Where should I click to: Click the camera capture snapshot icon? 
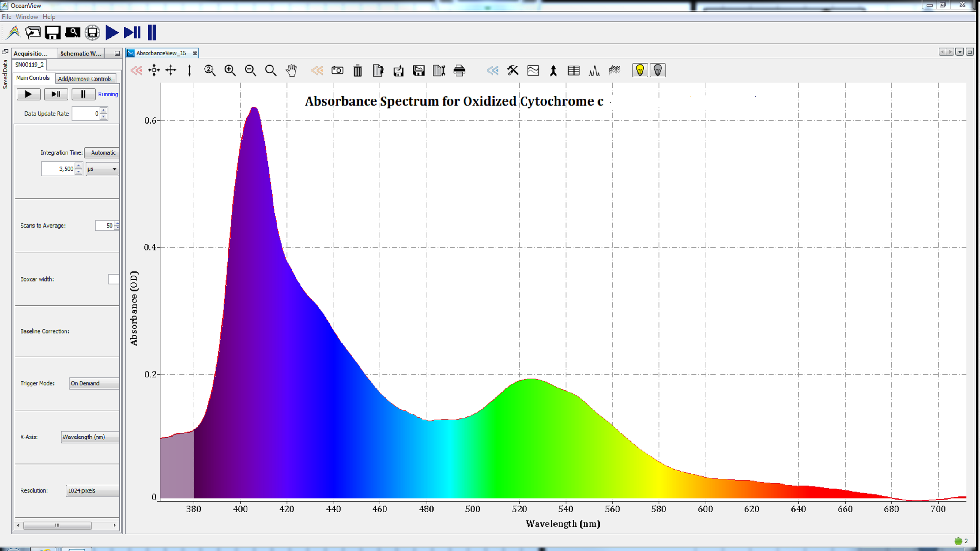coord(337,70)
